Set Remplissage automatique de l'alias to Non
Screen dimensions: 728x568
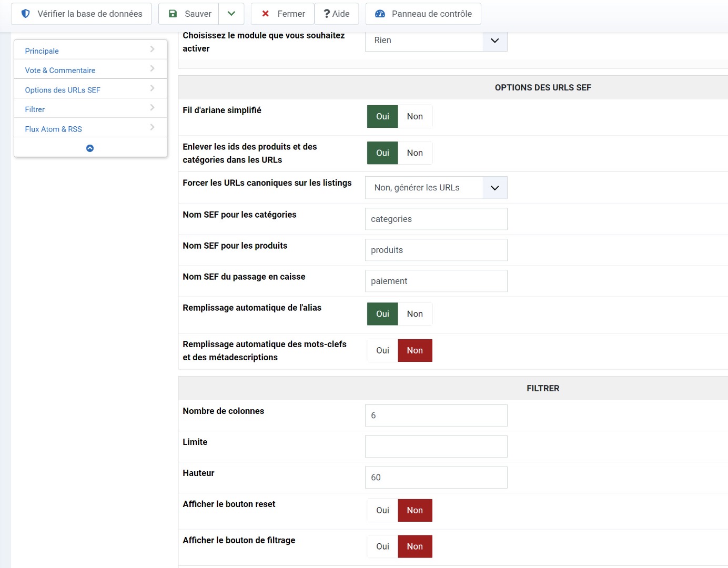click(414, 314)
